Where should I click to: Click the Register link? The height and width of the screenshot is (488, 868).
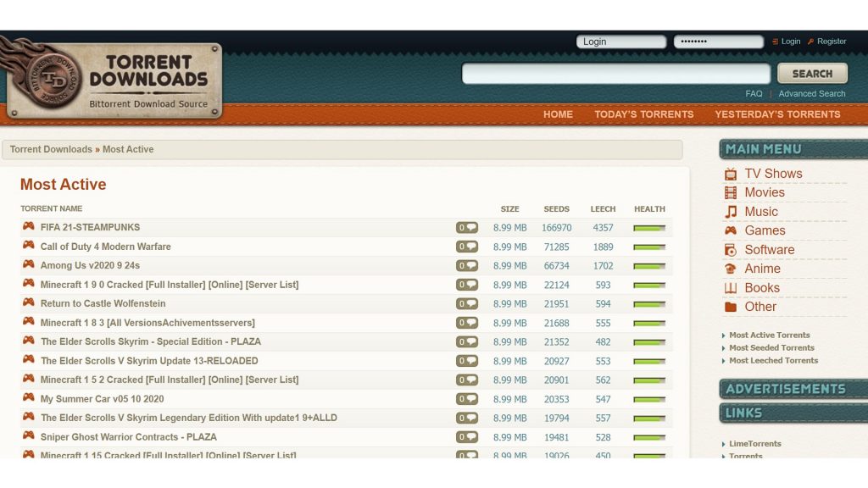tap(831, 42)
